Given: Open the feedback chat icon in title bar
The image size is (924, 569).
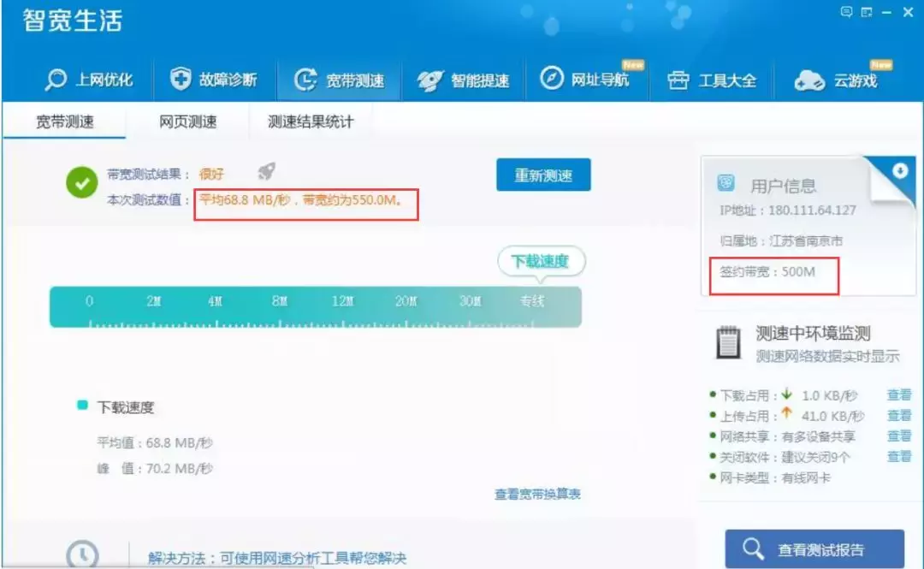Looking at the screenshot, I should coord(845,12).
